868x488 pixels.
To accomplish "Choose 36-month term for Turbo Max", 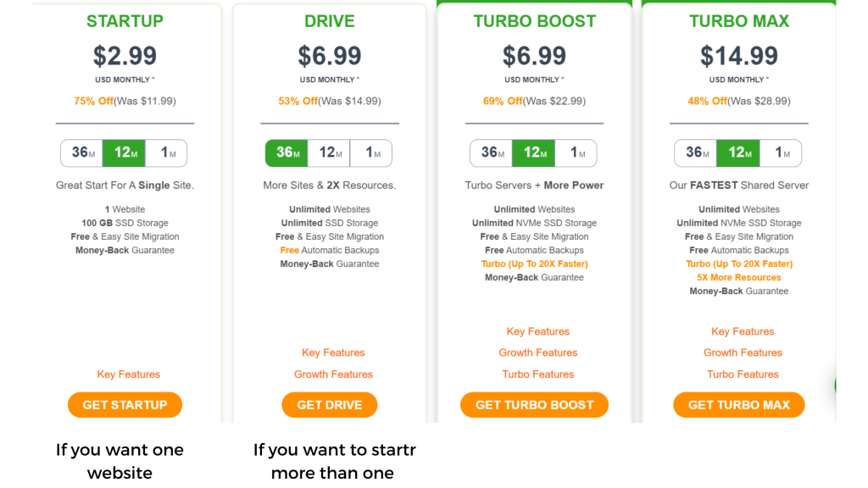I will (x=696, y=153).
